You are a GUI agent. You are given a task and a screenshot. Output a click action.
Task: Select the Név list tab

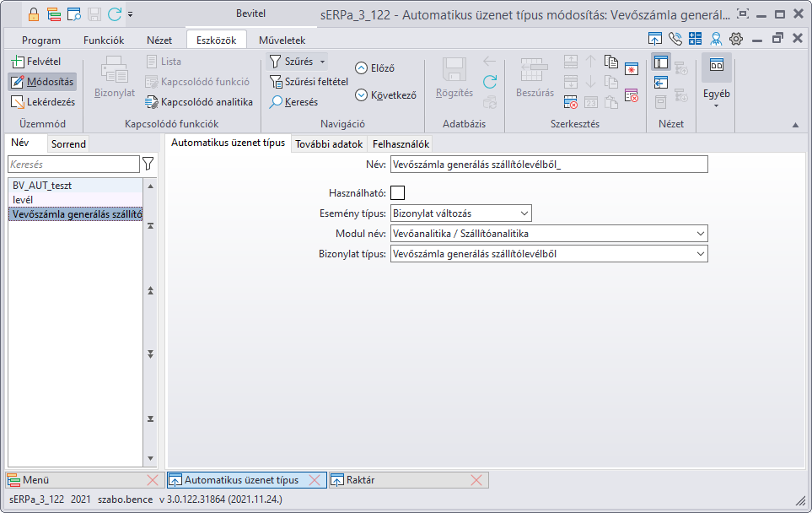point(20,143)
